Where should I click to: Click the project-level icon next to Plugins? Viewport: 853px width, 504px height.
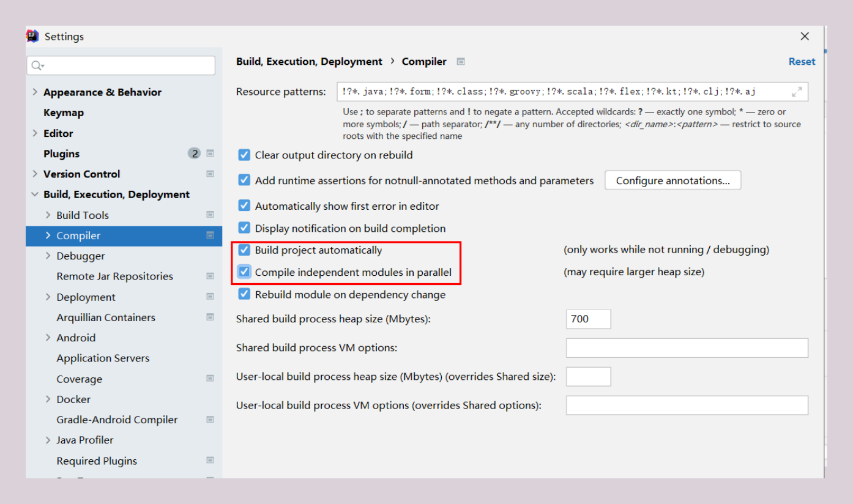click(210, 154)
